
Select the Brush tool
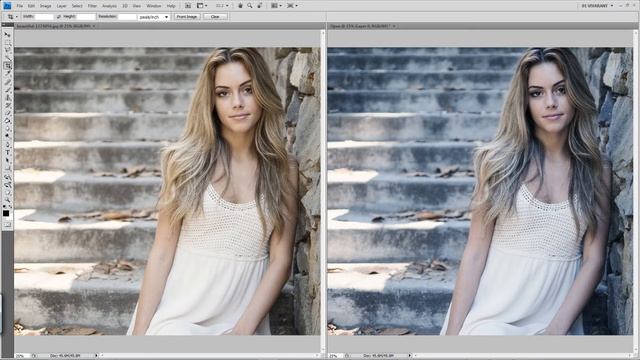coord(7,89)
